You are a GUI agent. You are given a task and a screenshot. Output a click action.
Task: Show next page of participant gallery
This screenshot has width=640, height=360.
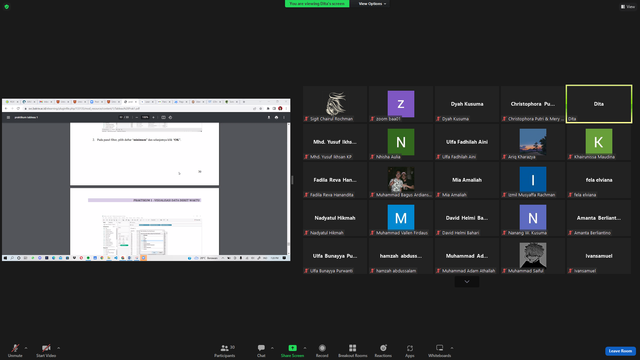tap(467, 282)
